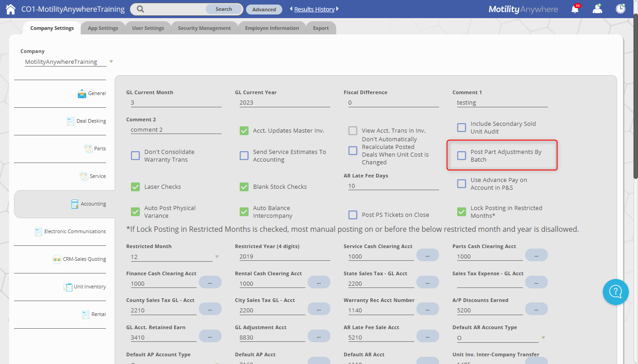
Task: Open the Restricted Month dropdown
Action: click(175, 257)
